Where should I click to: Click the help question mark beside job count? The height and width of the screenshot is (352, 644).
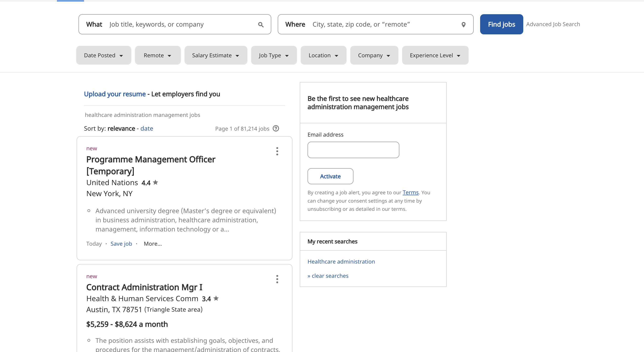coord(276,128)
